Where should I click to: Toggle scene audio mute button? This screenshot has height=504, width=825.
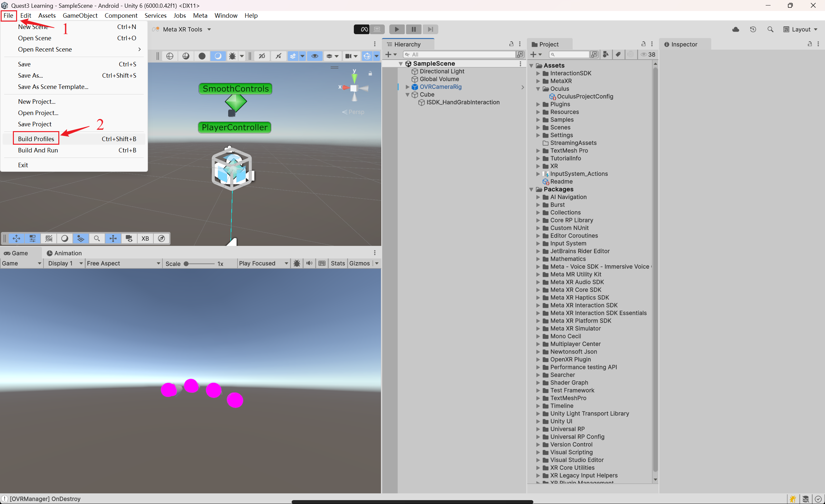pyautogui.click(x=278, y=56)
